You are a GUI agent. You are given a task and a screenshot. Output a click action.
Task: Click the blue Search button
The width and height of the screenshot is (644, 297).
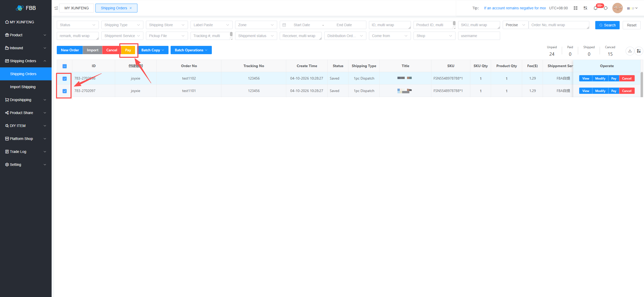tap(607, 25)
